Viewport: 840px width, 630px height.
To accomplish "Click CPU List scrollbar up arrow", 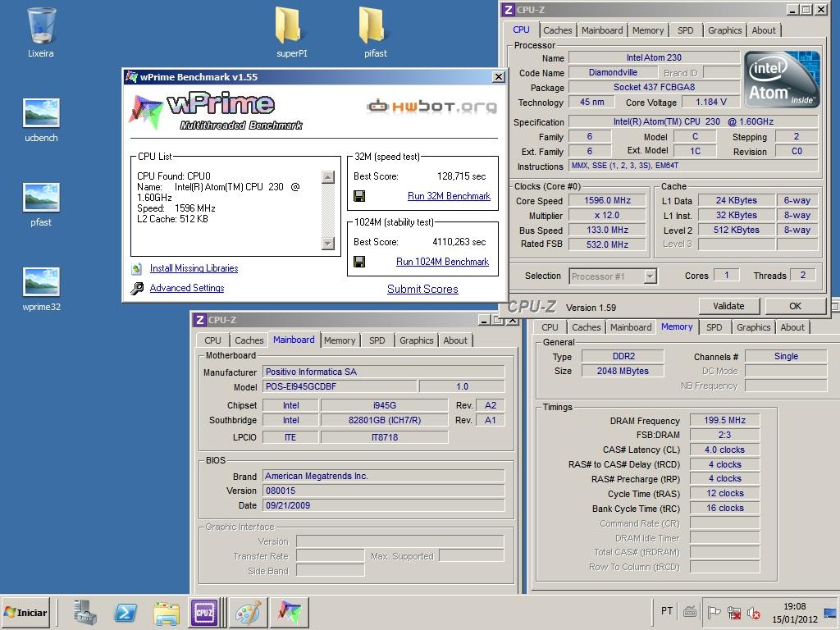I will (x=328, y=177).
